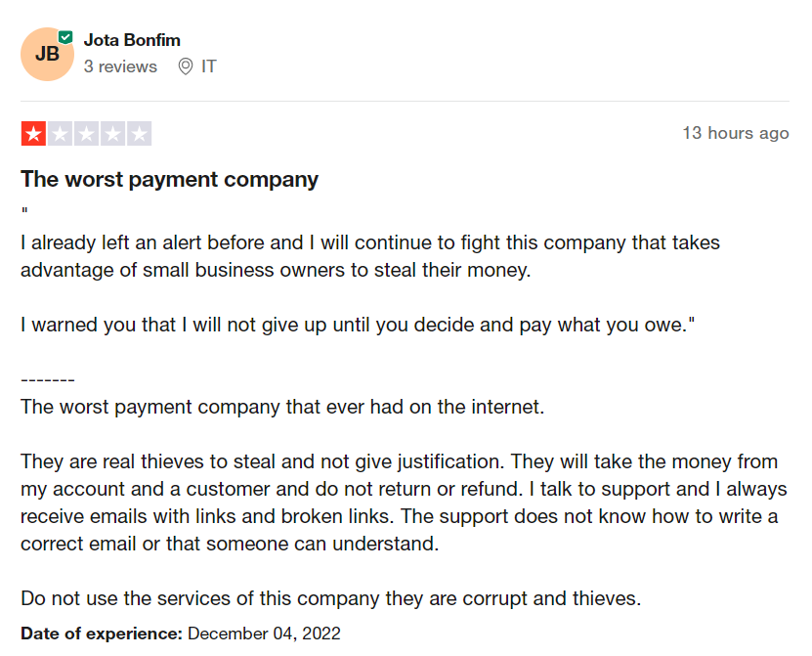Click the "13 hours ago" timestamp
The width and height of the screenshot is (812, 656).
[735, 133]
